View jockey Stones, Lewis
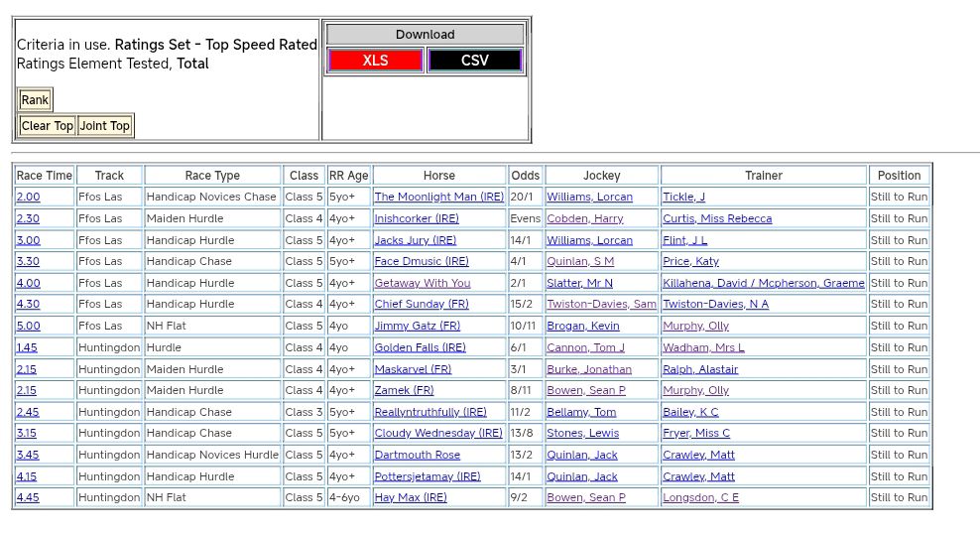Viewport: 980px width, 535px height. tap(582, 434)
